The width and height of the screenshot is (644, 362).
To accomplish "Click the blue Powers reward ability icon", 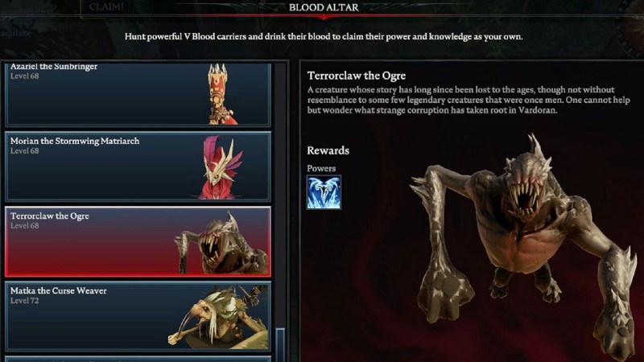I will (324, 192).
